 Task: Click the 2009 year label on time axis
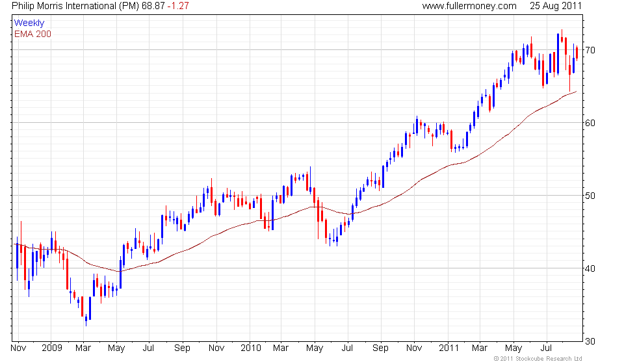tap(52, 348)
